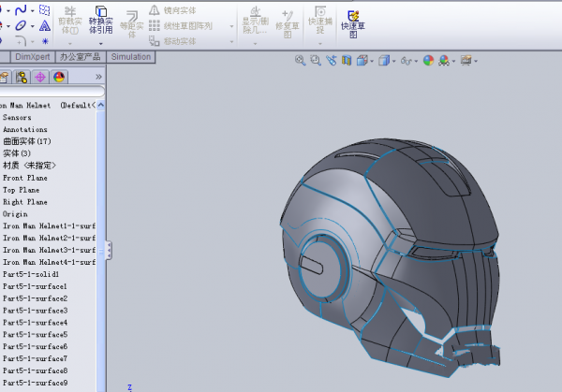Click the Zoom to Fit magnifier icon
The width and height of the screenshot is (562, 392).
pyautogui.click(x=301, y=61)
